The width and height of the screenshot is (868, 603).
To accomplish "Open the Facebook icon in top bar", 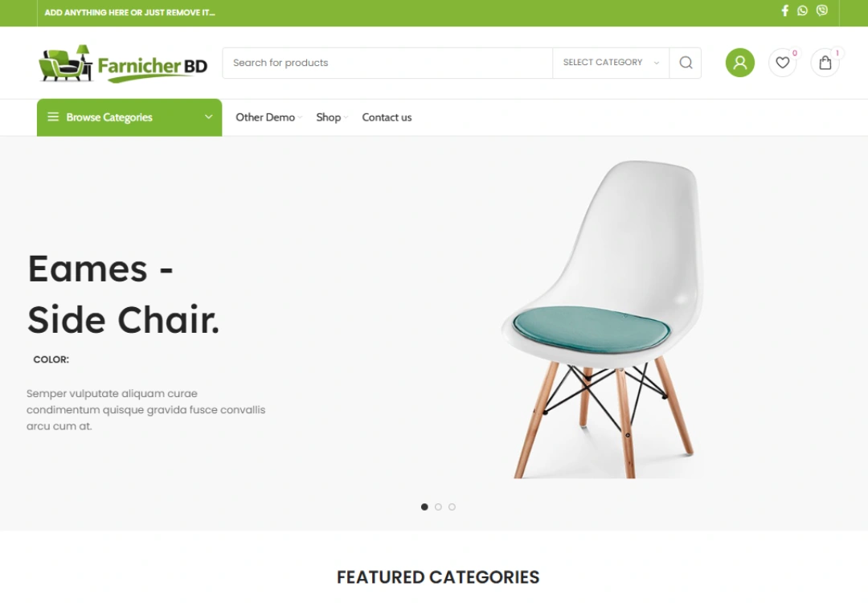I will [x=784, y=10].
